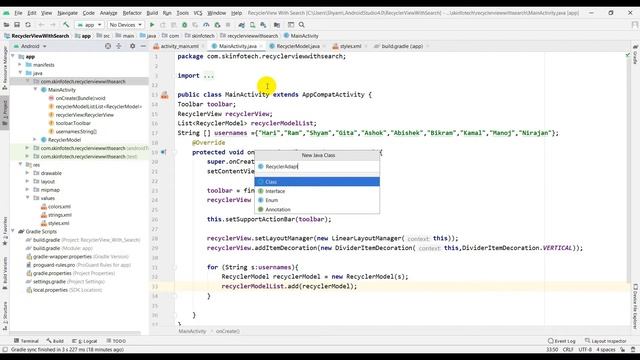Collapse the MainActivity class node
Viewport: 640px width, 360px height.
click(35, 89)
